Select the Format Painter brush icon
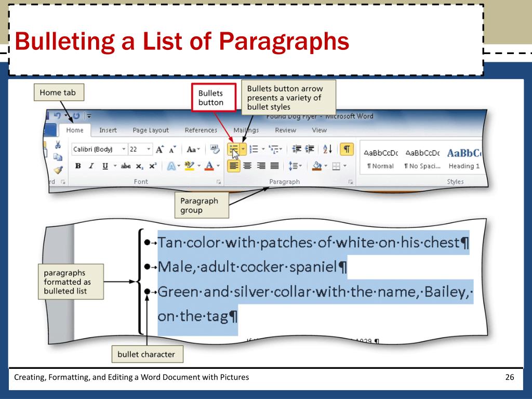This screenshot has width=532, height=399. pos(58,169)
